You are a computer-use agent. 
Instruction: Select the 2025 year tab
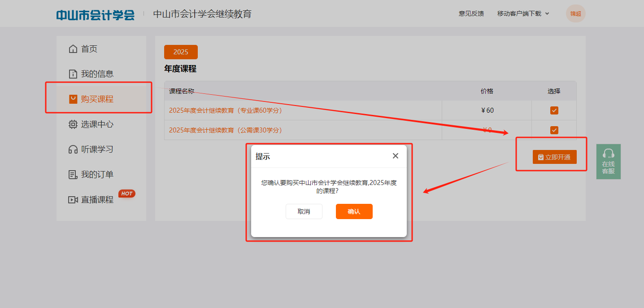(x=181, y=52)
